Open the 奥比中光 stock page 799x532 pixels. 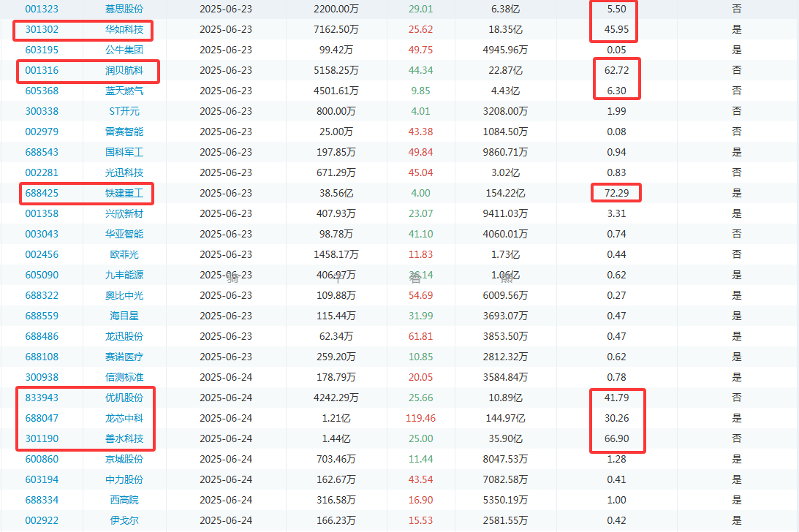click(x=124, y=295)
